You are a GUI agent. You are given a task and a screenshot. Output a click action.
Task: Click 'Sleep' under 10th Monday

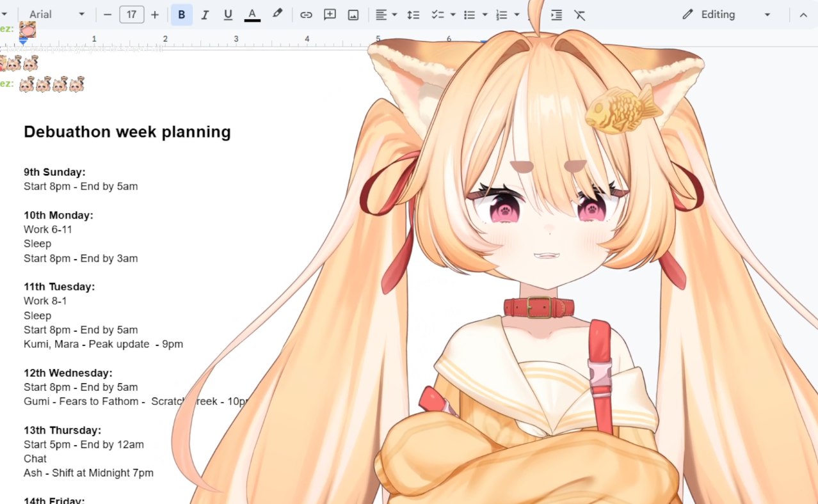point(37,244)
